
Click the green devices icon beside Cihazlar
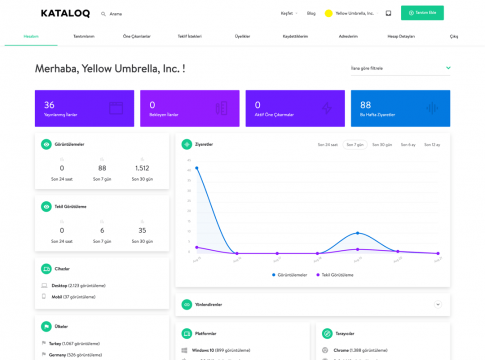tap(46, 269)
